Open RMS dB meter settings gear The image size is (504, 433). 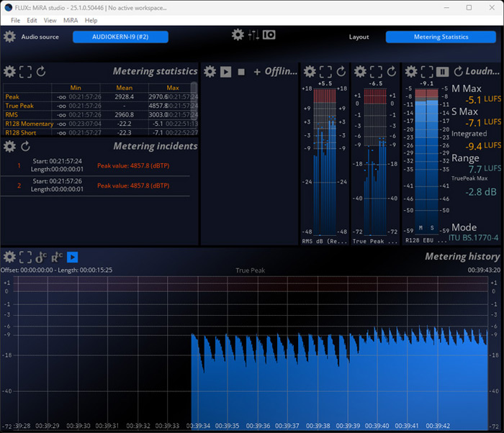pos(310,71)
